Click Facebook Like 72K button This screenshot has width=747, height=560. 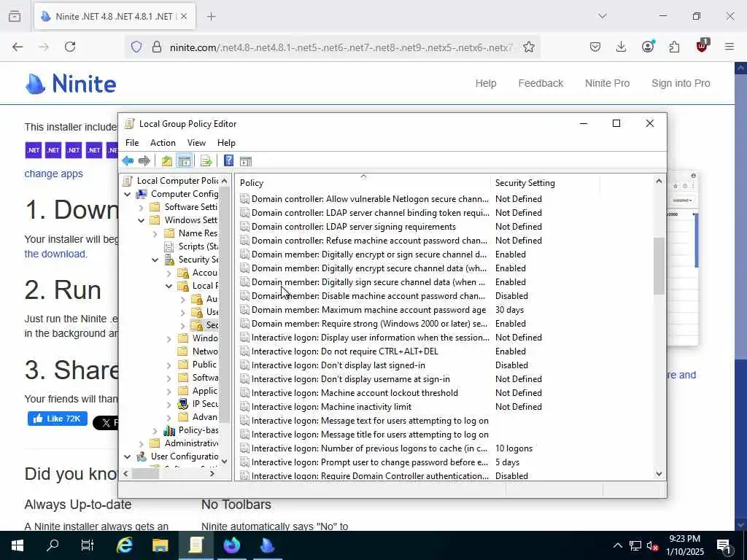58,419
